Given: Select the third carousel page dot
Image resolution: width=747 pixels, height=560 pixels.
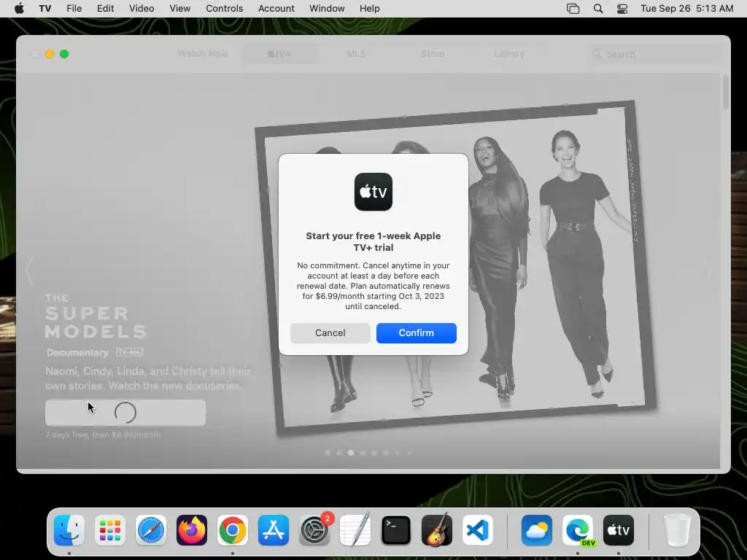Looking at the screenshot, I should click(351, 453).
